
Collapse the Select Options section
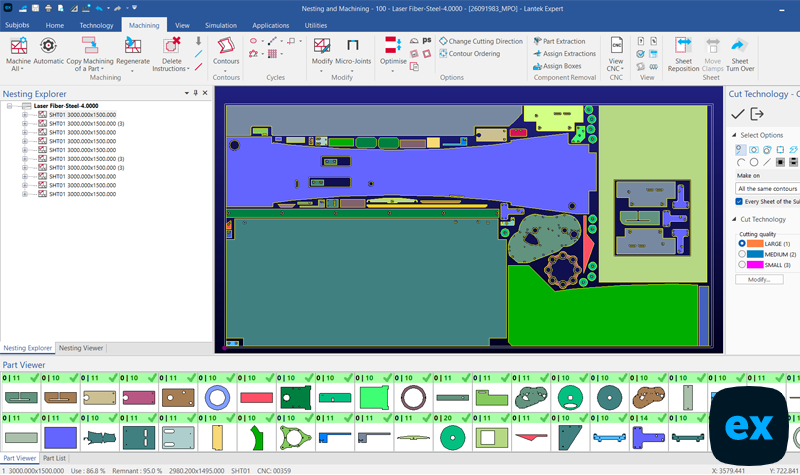coord(734,135)
